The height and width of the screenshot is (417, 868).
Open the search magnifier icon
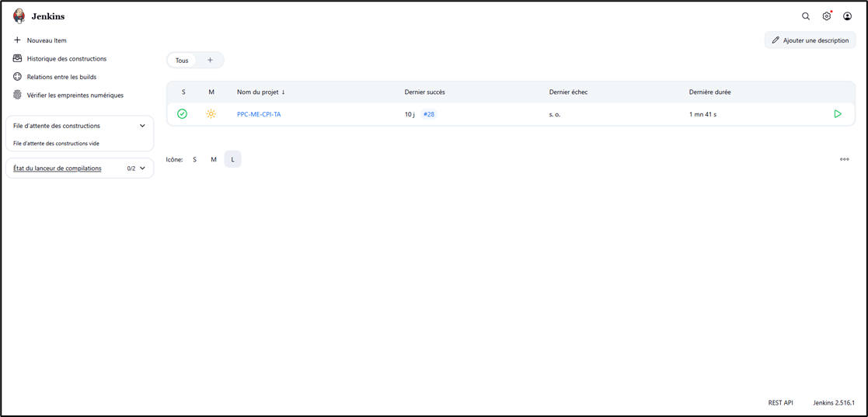(x=806, y=16)
